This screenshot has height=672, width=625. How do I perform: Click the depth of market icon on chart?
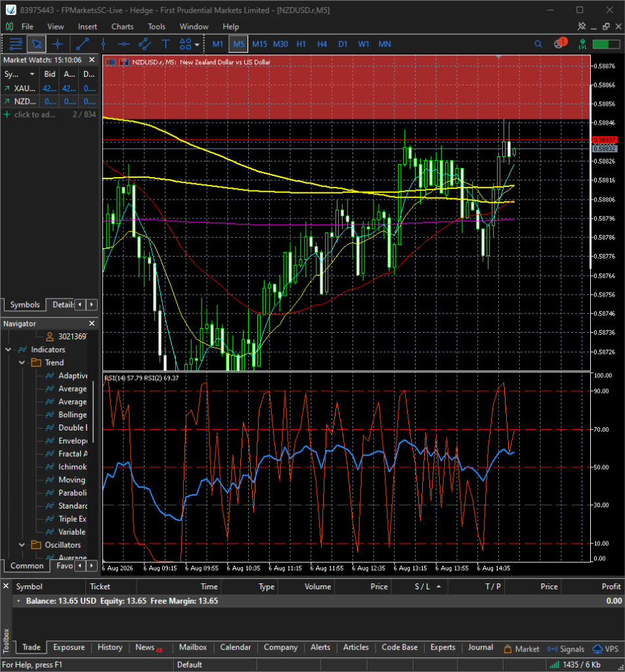point(124,62)
